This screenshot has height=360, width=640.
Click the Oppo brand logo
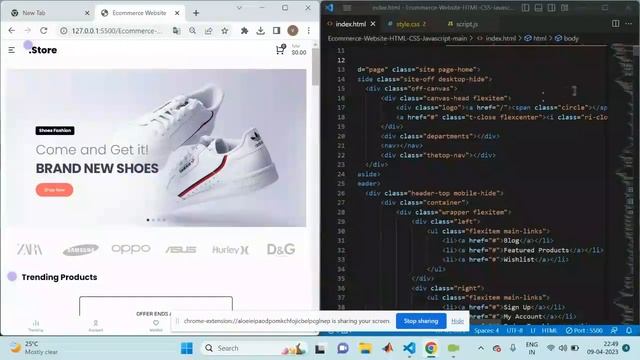pos(131,249)
